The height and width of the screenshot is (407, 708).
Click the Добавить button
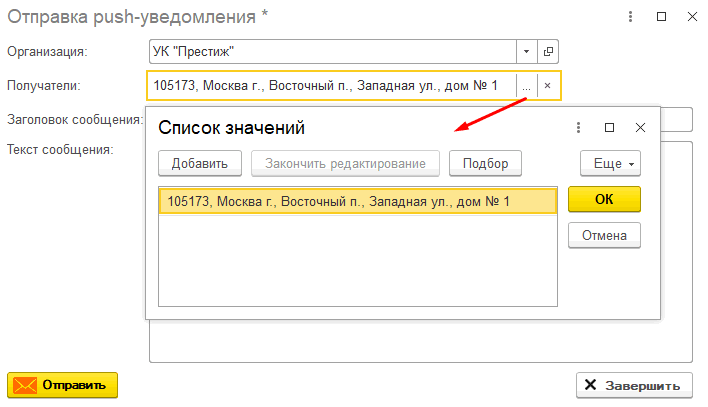tap(200, 163)
